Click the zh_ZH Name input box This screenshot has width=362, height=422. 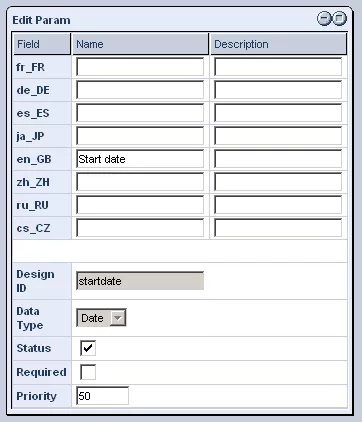click(140, 182)
